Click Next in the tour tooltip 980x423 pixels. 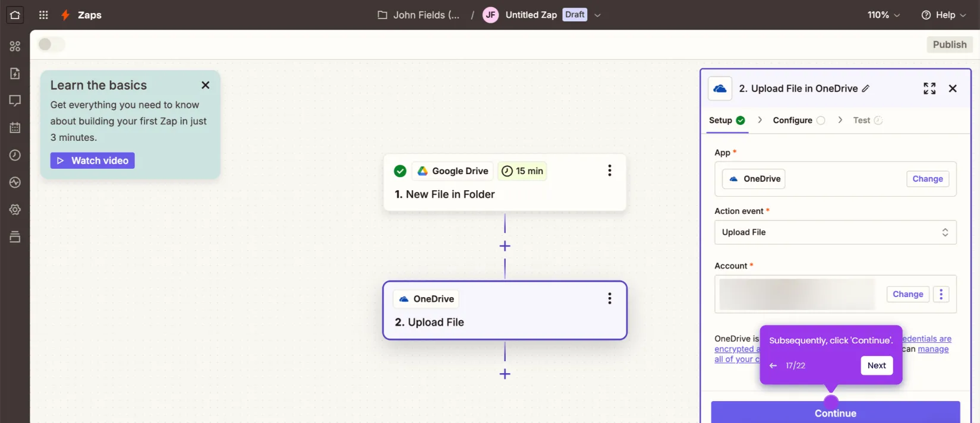tap(877, 365)
